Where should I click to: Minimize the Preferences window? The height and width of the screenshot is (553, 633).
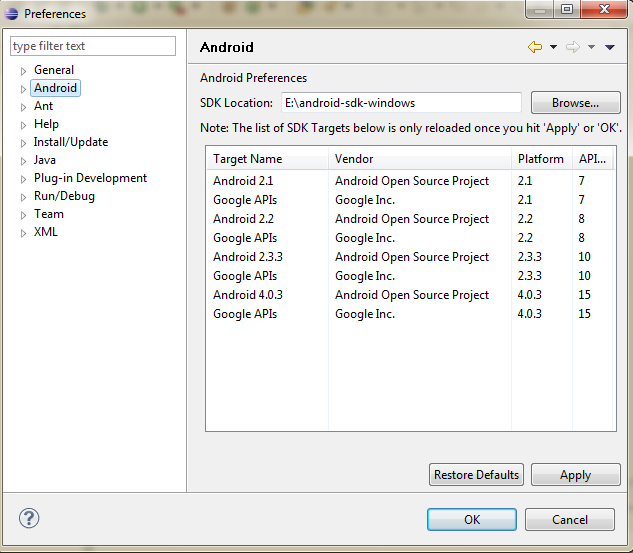pos(540,10)
